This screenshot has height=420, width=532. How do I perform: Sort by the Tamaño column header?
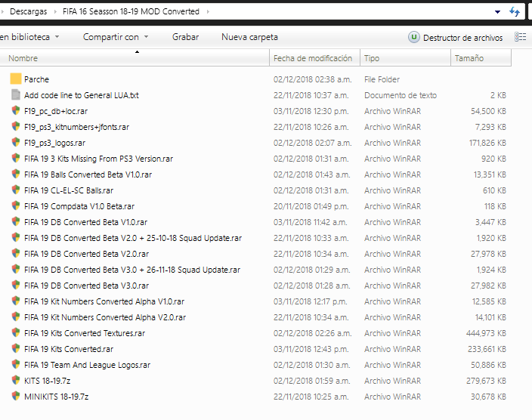481,58
